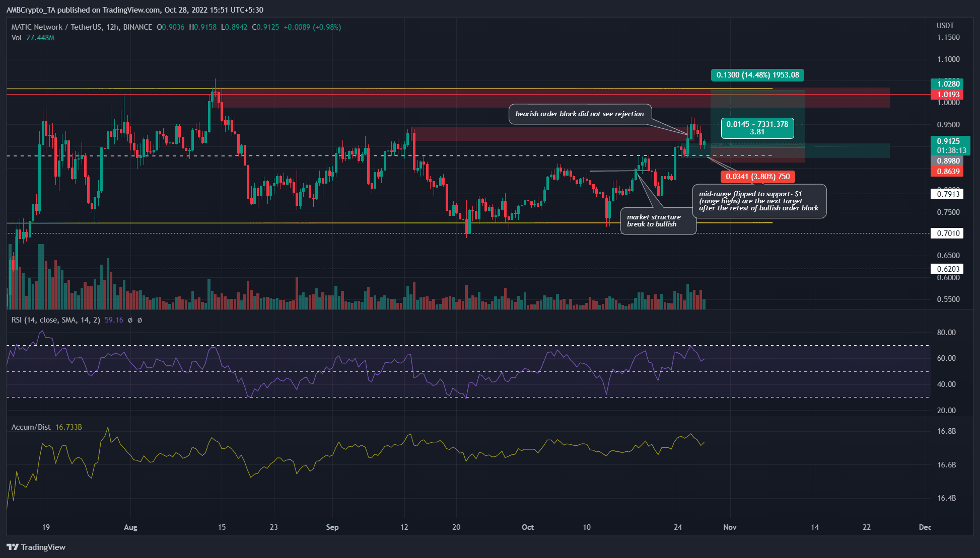Click the 1.1000 price axis label

point(948,59)
